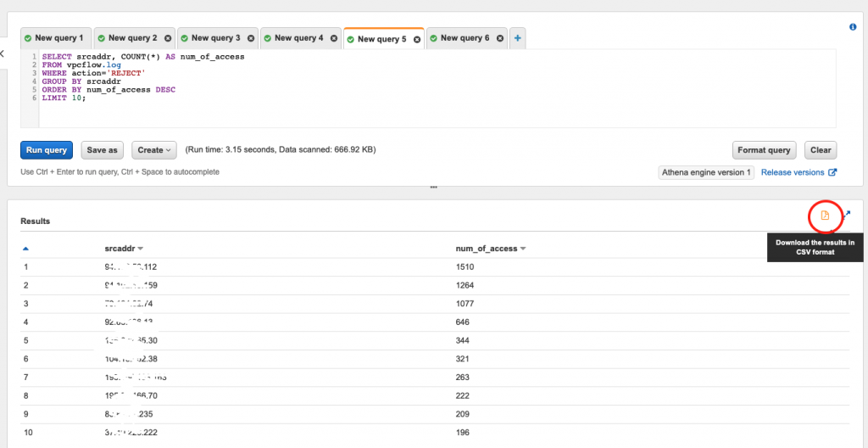This screenshot has height=448, width=868.
Task: Select the value 1077 in results
Action: 464,304
